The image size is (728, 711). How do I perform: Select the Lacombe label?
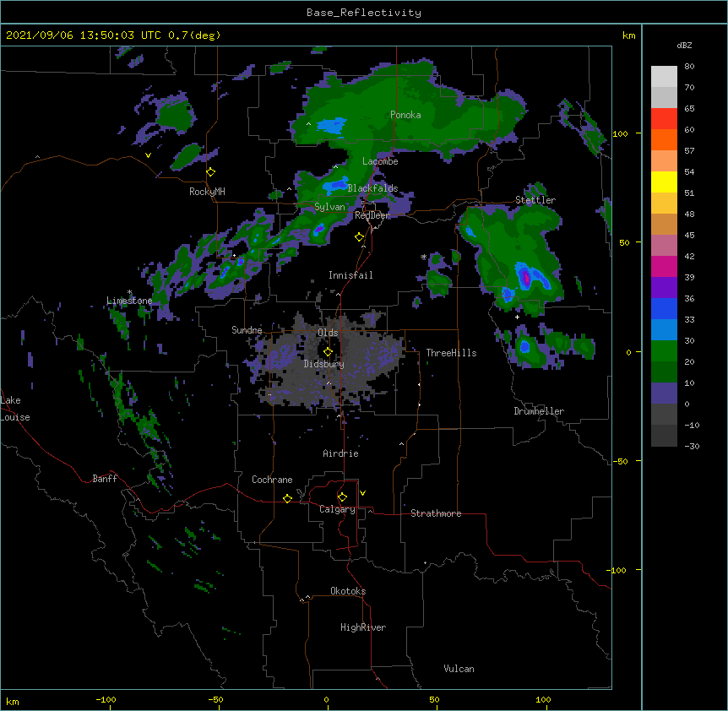(x=380, y=161)
